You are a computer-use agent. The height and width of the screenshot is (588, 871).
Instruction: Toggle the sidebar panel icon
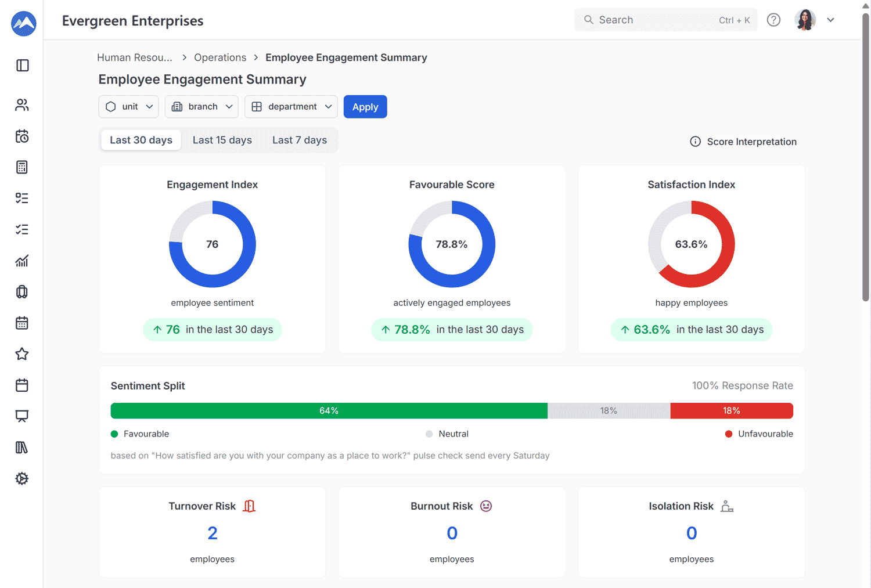[x=22, y=66]
